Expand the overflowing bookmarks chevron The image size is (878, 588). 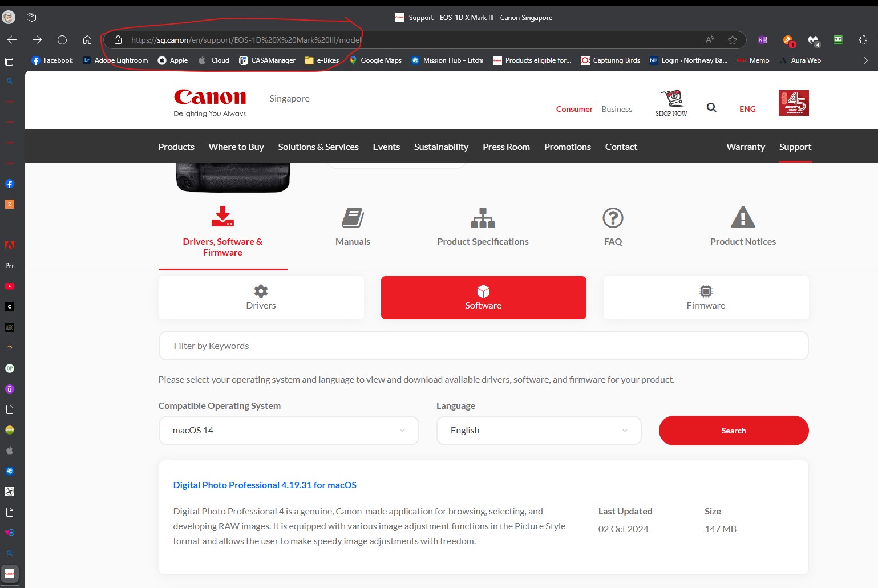click(x=865, y=60)
